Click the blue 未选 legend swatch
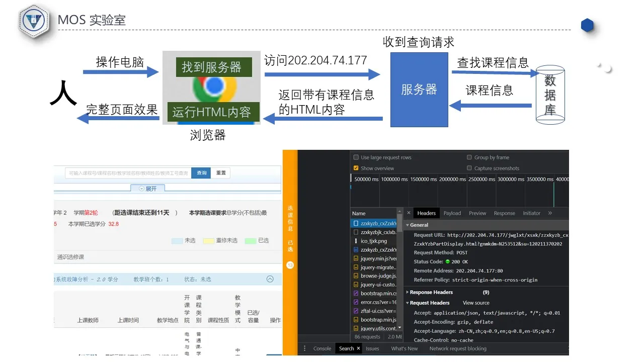The width and height of the screenshot is (644, 362). [177, 241]
